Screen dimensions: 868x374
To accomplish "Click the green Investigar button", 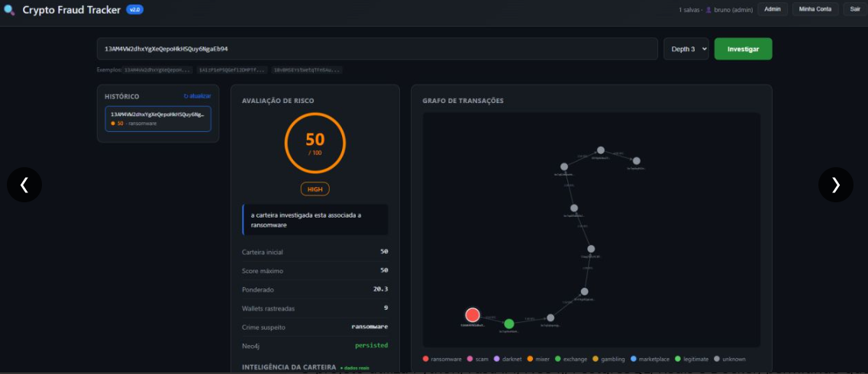I will 743,49.
